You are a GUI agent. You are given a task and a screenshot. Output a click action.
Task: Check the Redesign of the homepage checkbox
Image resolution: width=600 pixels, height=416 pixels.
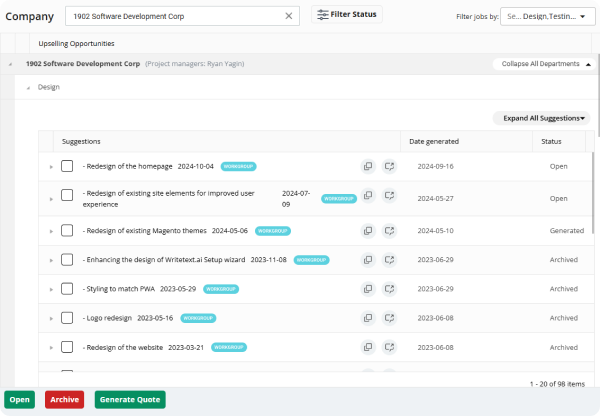coord(67,166)
